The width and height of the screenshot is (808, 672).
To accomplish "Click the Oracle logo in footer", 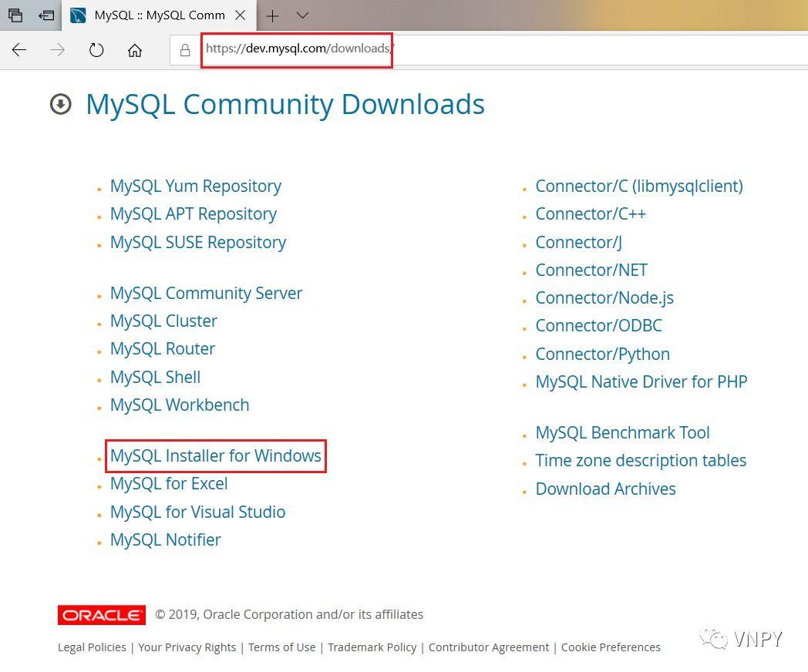I will 102,615.
